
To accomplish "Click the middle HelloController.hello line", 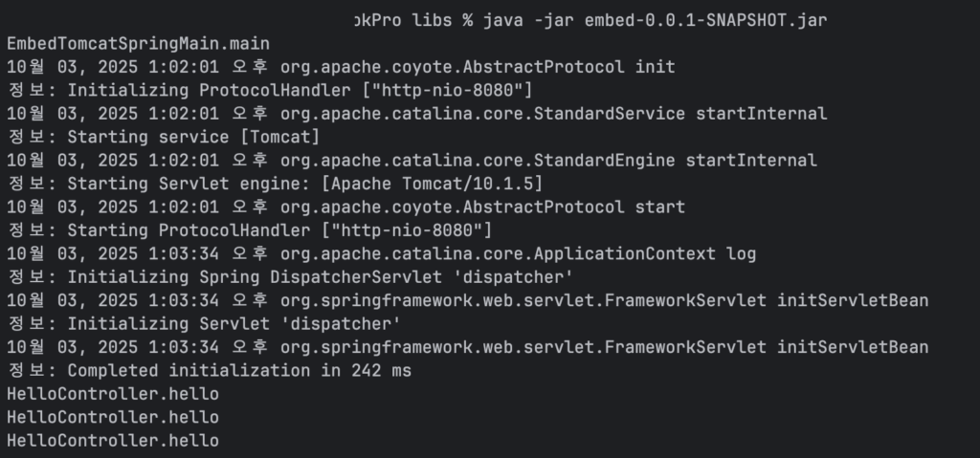I will click(x=113, y=417).
